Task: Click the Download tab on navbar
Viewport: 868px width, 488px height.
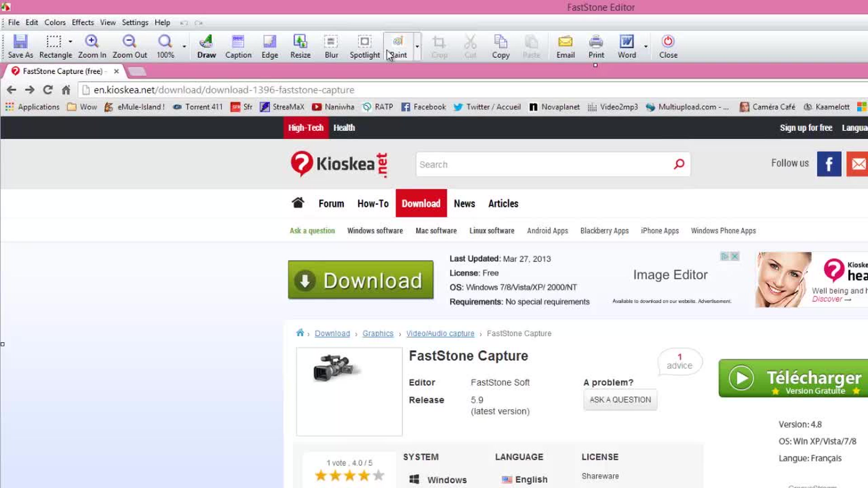Action: [x=421, y=203]
